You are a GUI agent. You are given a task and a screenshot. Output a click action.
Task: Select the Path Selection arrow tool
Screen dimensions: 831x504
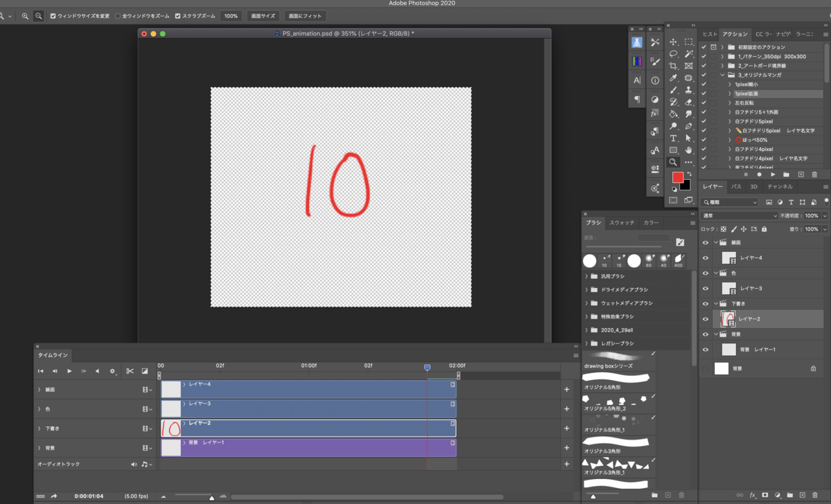[688, 138]
